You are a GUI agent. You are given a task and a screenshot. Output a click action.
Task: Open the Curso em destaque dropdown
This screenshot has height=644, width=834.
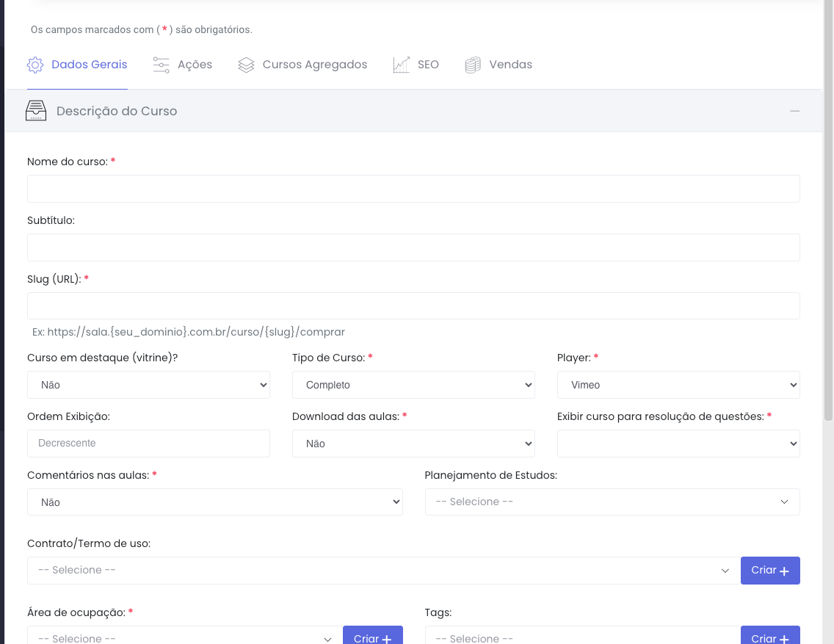click(148, 385)
